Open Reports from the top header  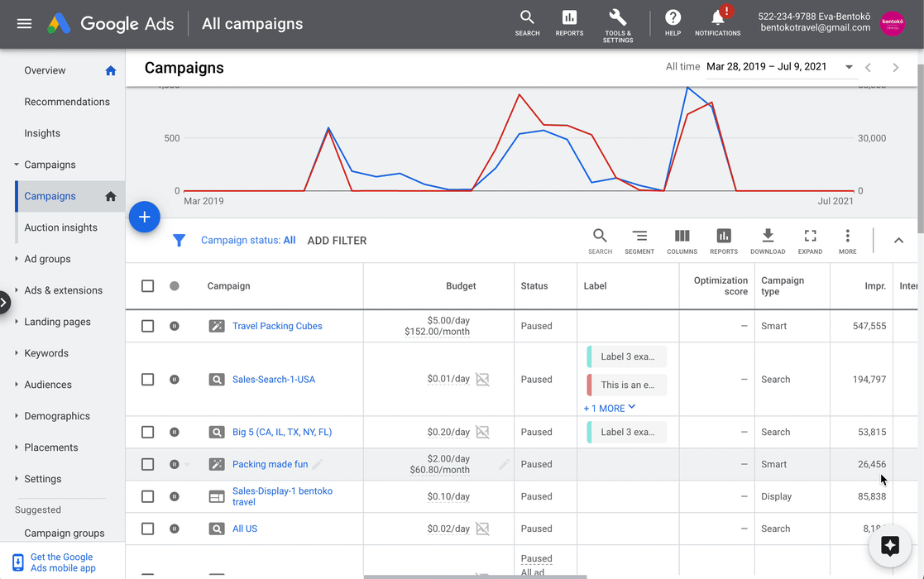[x=569, y=23]
